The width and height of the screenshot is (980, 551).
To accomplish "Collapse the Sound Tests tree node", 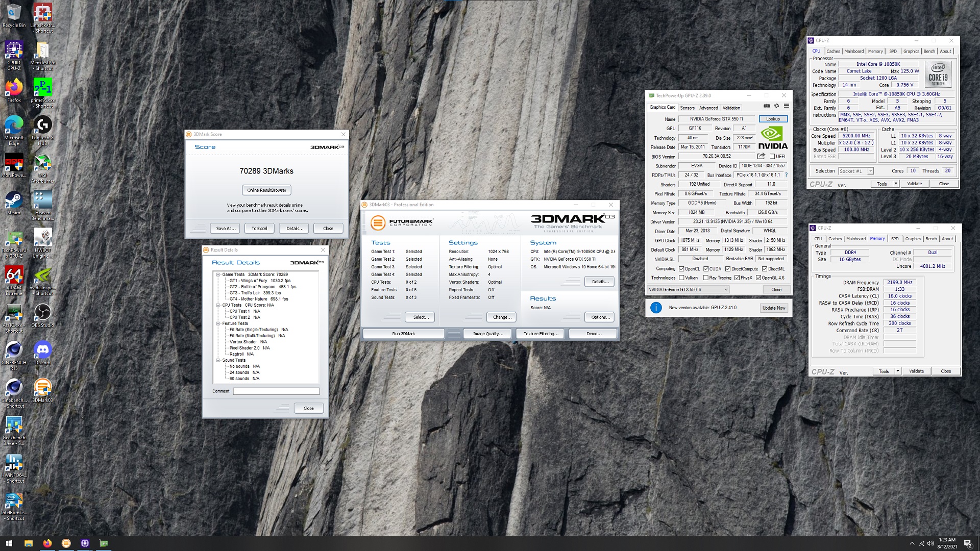I will click(218, 360).
